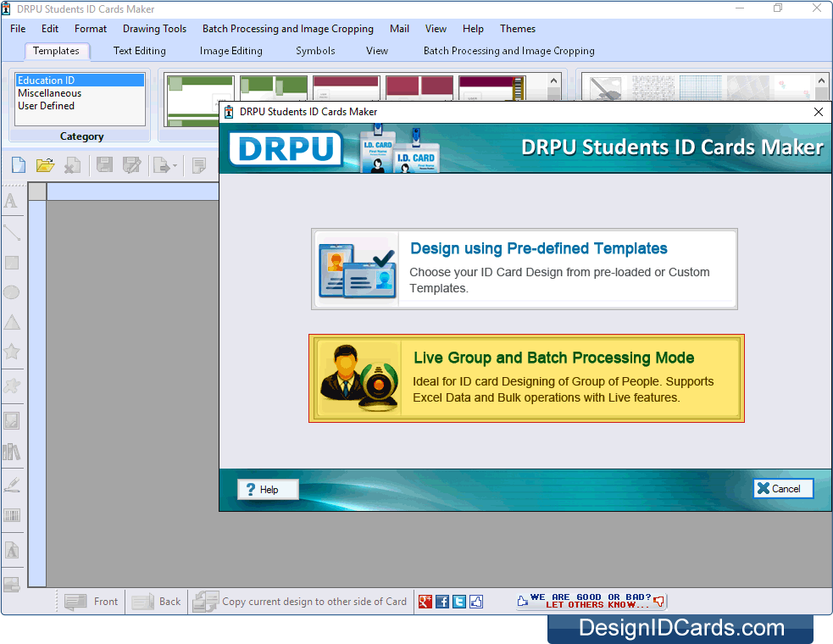Open the Edit menu

click(x=50, y=29)
